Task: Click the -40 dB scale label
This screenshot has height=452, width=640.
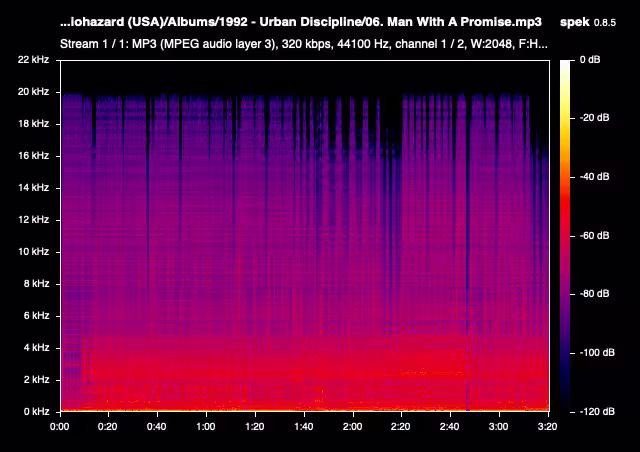Action: (x=594, y=176)
